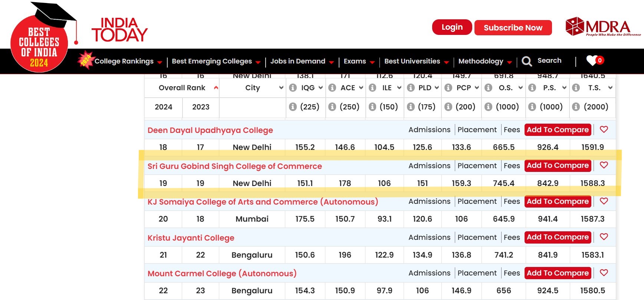
Task: Click the info icon beside IQG
Action: (293, 88)
